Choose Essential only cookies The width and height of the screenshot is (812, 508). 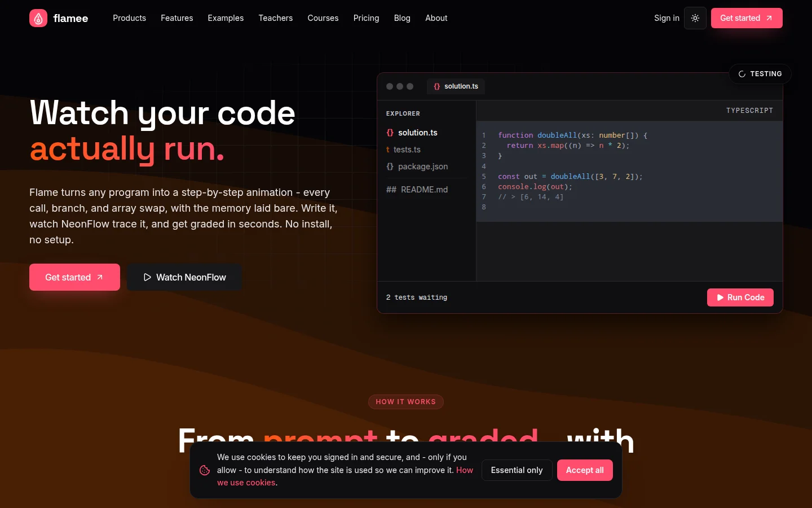517,470
